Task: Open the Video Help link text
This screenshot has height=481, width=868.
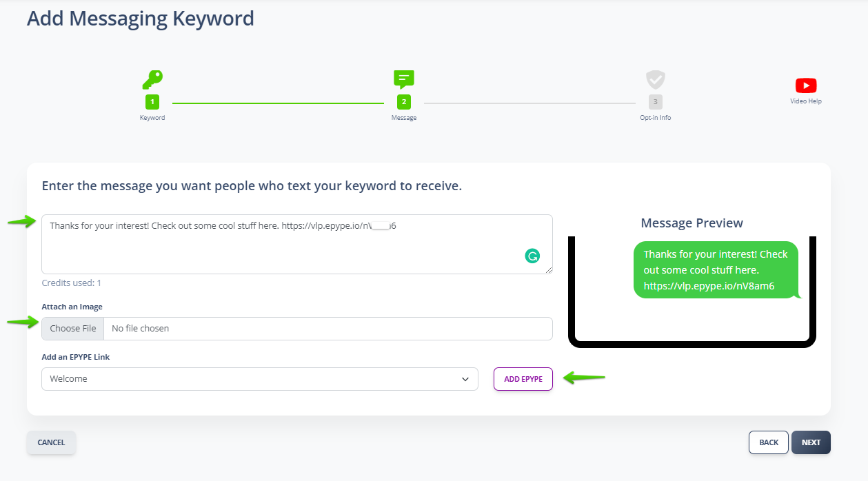Action: [806, 101]
